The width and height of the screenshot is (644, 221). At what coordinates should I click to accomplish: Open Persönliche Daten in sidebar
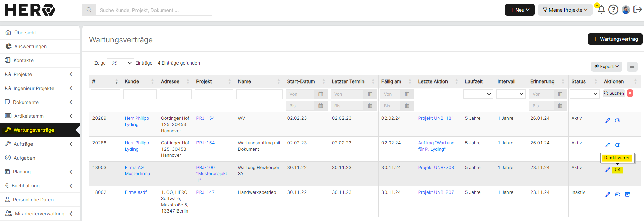(x=40, y=200)
